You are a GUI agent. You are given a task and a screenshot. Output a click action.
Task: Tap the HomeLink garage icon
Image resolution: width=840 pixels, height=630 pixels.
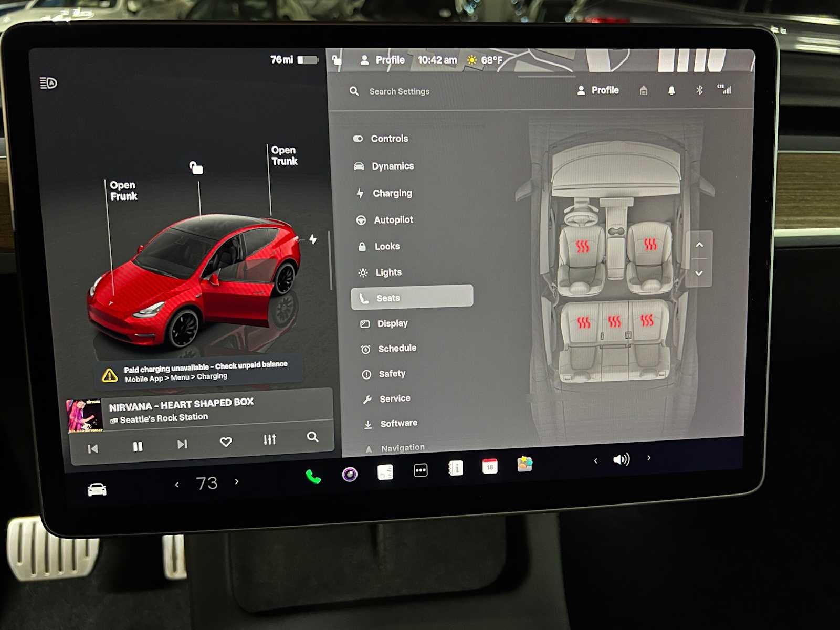[x=644, y=90]
